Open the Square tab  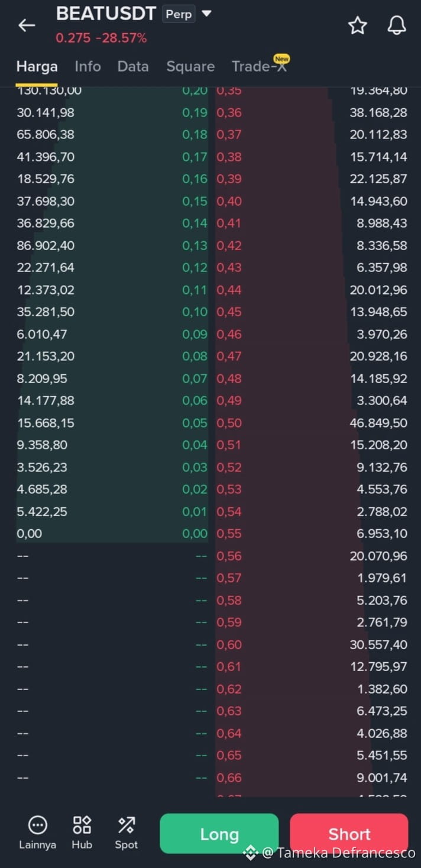[x=190, y=66]
